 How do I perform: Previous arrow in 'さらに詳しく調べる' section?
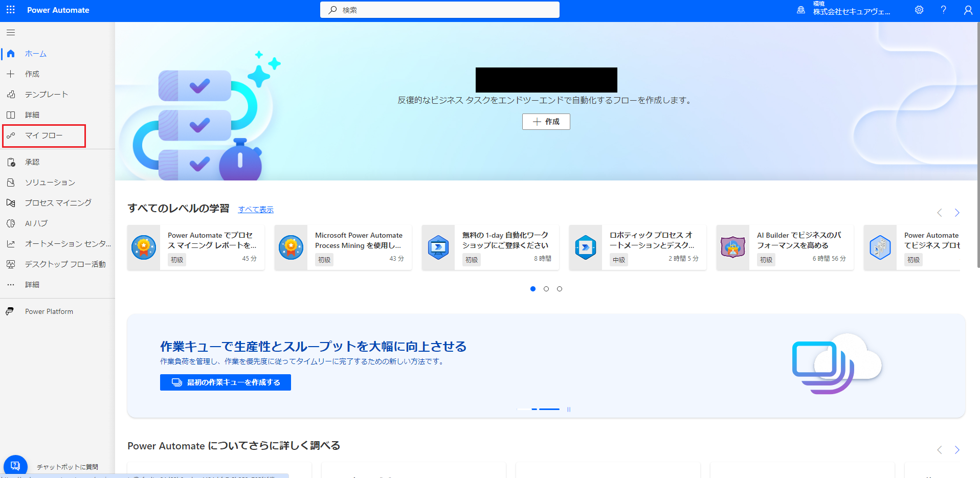[x=940, y=450]
